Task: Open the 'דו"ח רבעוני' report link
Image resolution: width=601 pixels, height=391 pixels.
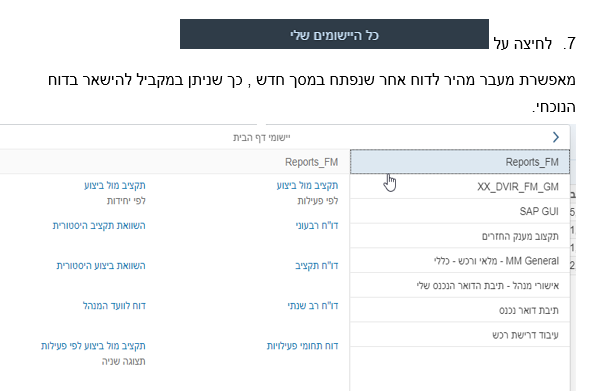Action: click(317, 225)
